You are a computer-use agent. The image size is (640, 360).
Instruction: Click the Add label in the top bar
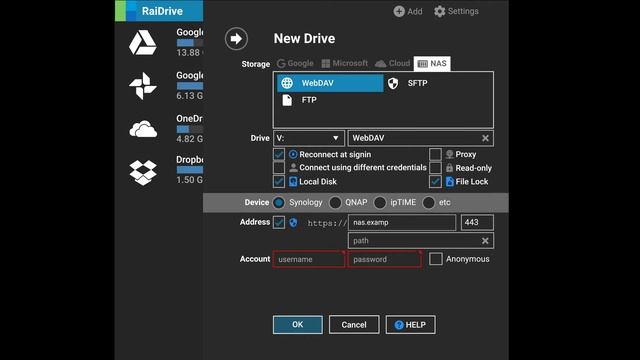415,11
